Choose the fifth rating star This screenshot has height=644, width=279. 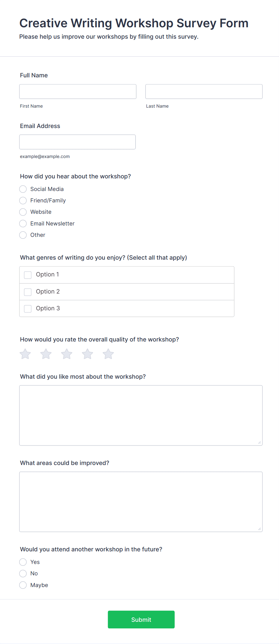108,354
